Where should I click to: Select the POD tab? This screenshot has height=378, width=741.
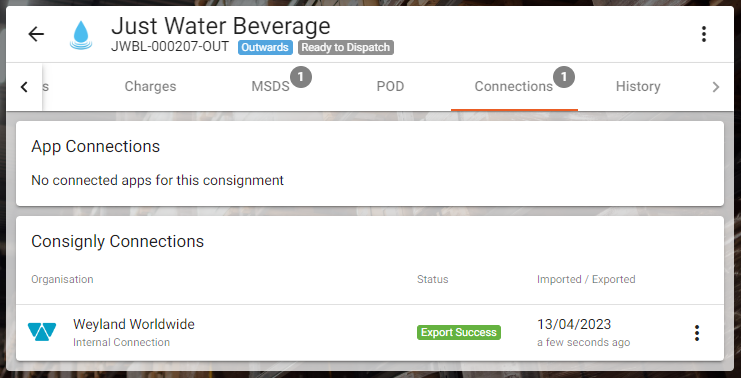point(390,86)
